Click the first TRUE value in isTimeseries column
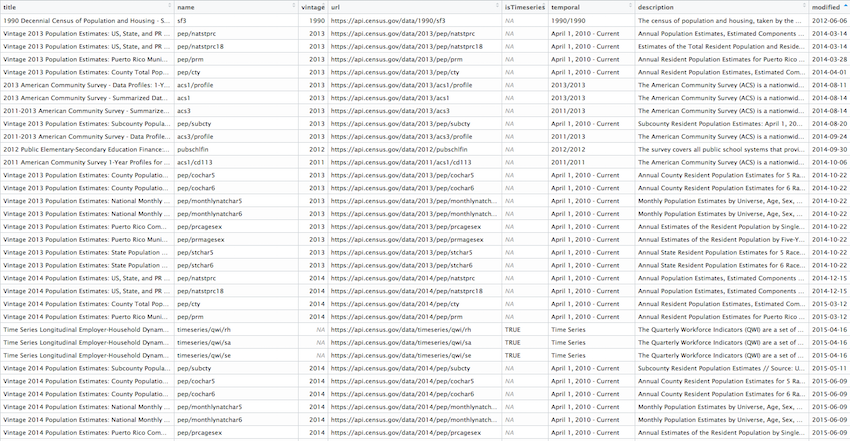The image size is (850, 441). [x=513, y=329]
